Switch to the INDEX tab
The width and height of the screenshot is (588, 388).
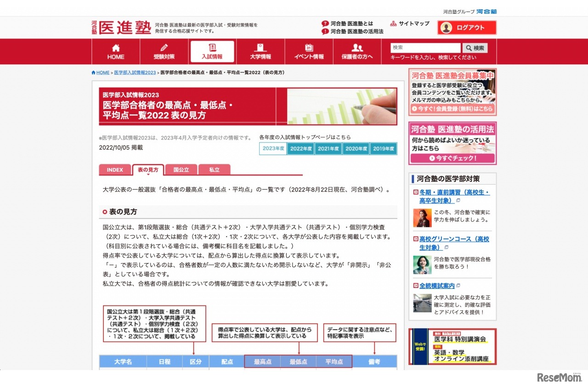[115, 169]
